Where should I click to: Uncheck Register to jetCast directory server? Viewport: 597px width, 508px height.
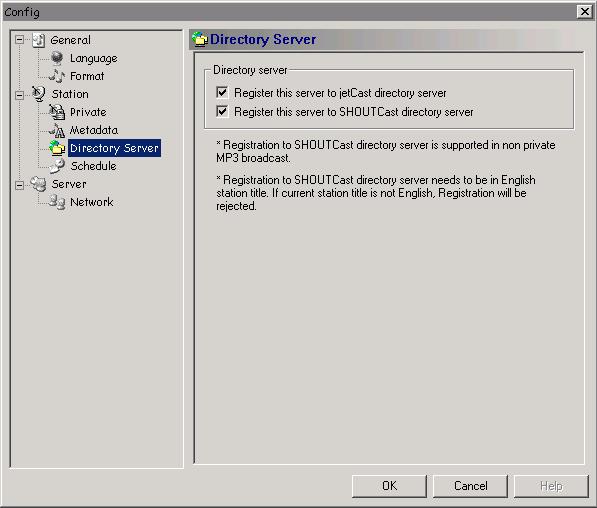coord(222,93)
